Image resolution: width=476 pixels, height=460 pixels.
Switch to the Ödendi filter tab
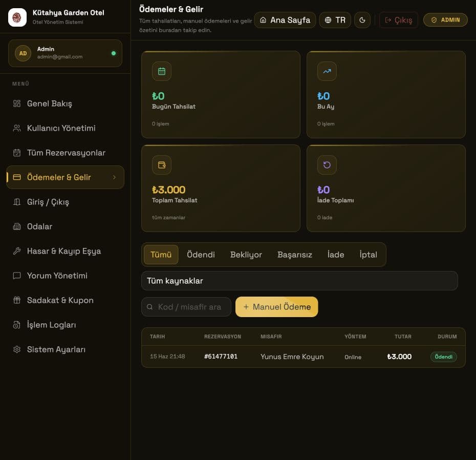(201, 255)
